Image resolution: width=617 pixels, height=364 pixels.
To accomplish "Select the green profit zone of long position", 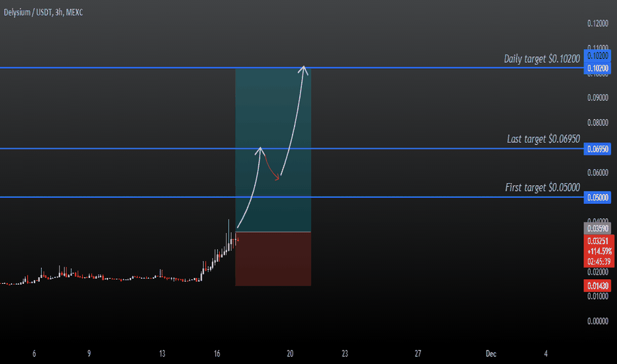I will pyautogui.click(x=273, y=150).
